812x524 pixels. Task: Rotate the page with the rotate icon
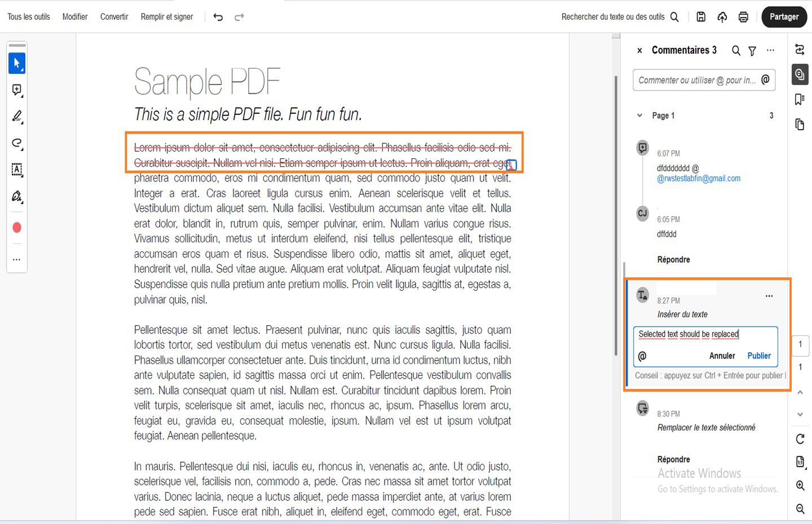800,439
